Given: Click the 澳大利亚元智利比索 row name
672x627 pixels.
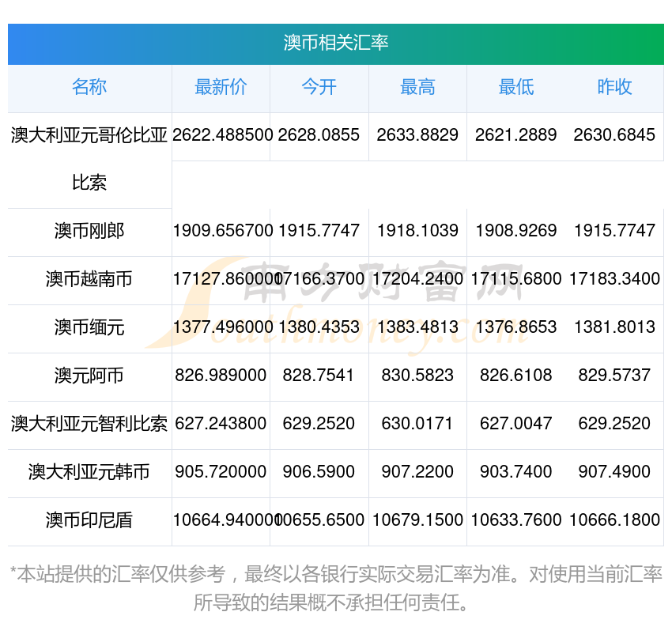Looking at the screenshot, I should tap(89, 424).
